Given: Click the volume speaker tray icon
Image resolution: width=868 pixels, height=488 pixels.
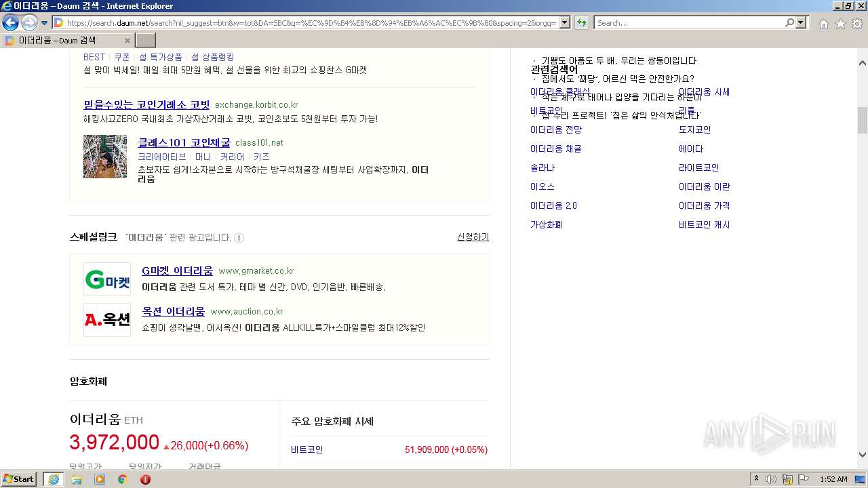Looking at the screenshot, I should click(x=771, y=479).
